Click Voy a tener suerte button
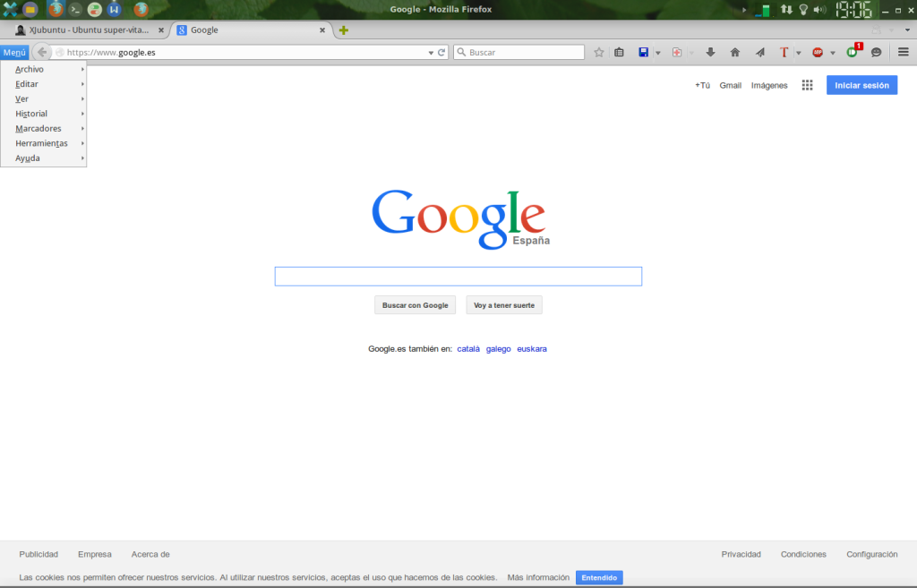Image resolution: width=917 pixels, height=588 pixels. (x=504, y=305)
